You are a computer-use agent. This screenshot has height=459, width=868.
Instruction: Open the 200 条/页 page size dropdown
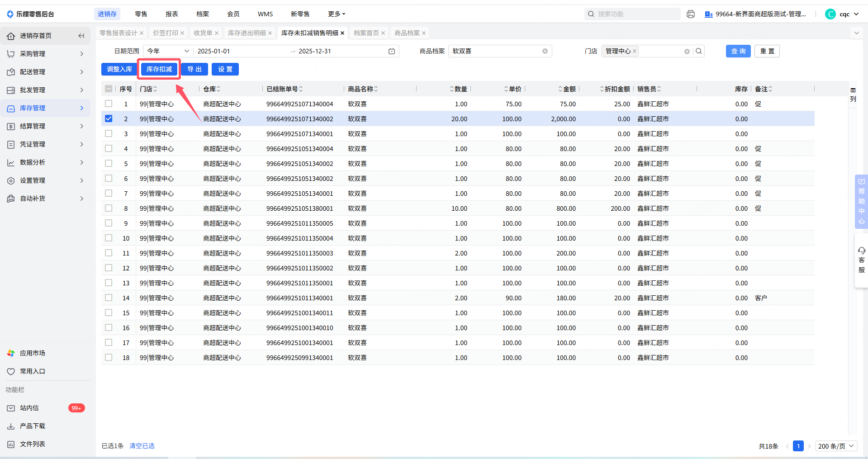(x=836, y=446)
